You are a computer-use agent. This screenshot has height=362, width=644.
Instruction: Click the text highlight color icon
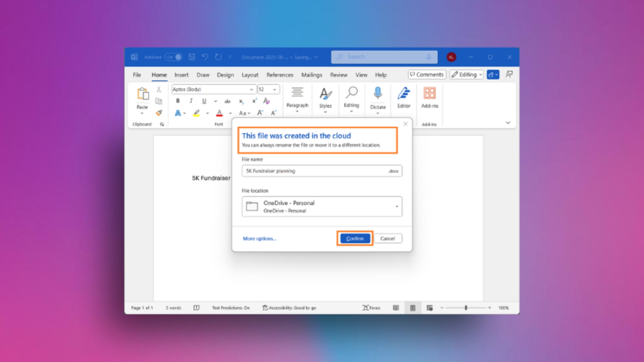point(196,113)
